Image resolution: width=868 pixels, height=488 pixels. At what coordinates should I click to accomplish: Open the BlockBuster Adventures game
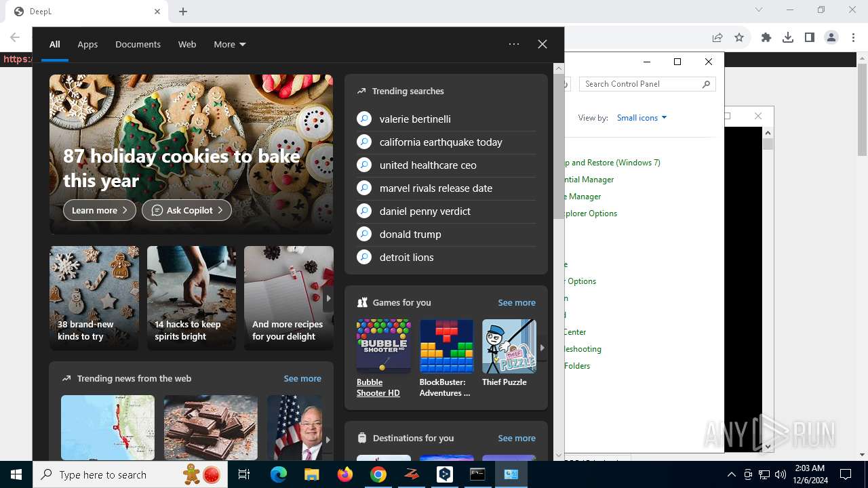[x=446, y=359]
